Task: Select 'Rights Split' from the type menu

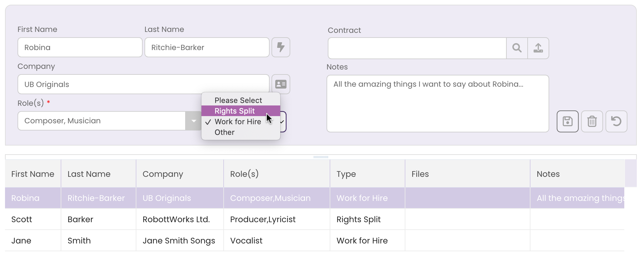Action: (x=241, y=111)
